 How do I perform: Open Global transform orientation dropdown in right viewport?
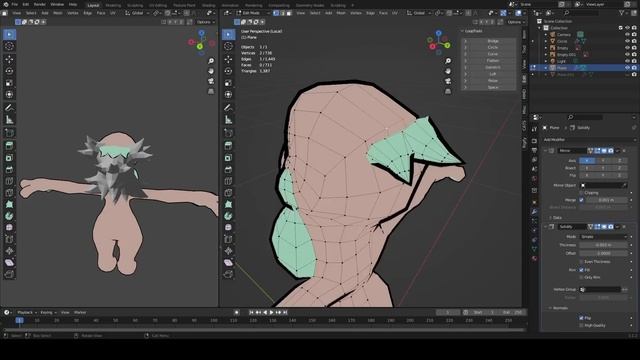tap(418, 13)
